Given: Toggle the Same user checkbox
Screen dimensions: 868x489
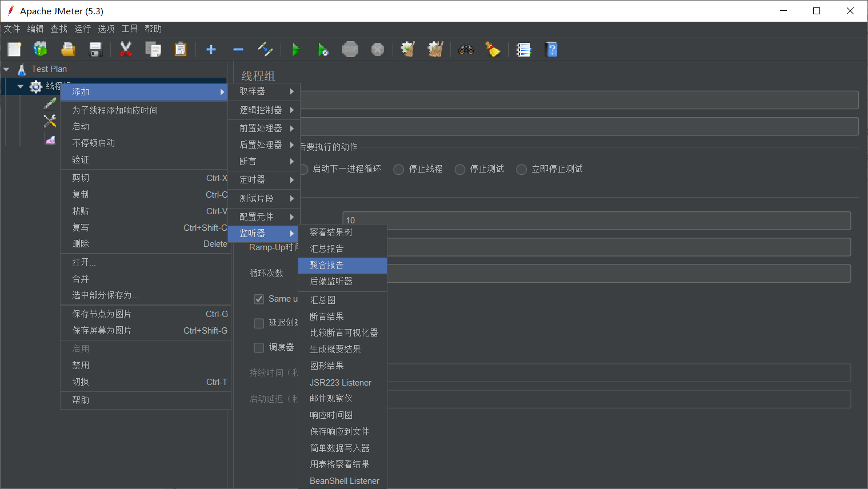Looking at the screenshot, I should (x=259, y=299).
